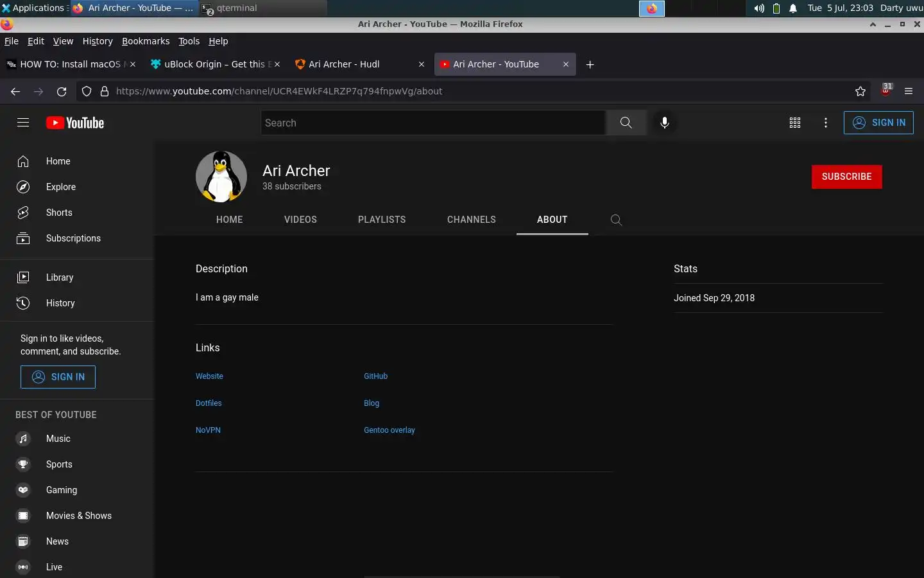The image size is (924, 578).
Task: Select the ABOUT tab
Action: 552,220
